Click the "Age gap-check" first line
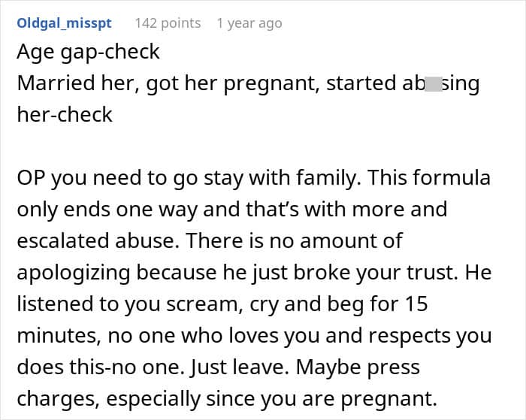Image resolution: width=526 pixels, height=420 pixels. 88,53
